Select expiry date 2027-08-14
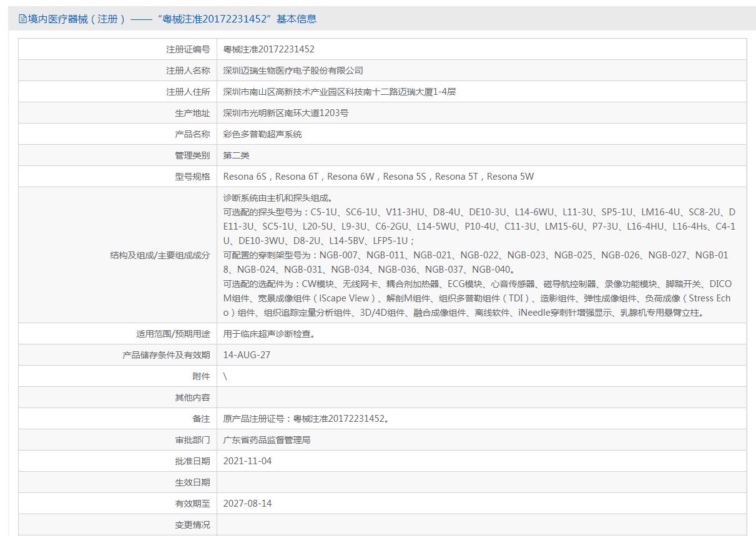Screen dimensions: 756x536 tap(248, 504)
